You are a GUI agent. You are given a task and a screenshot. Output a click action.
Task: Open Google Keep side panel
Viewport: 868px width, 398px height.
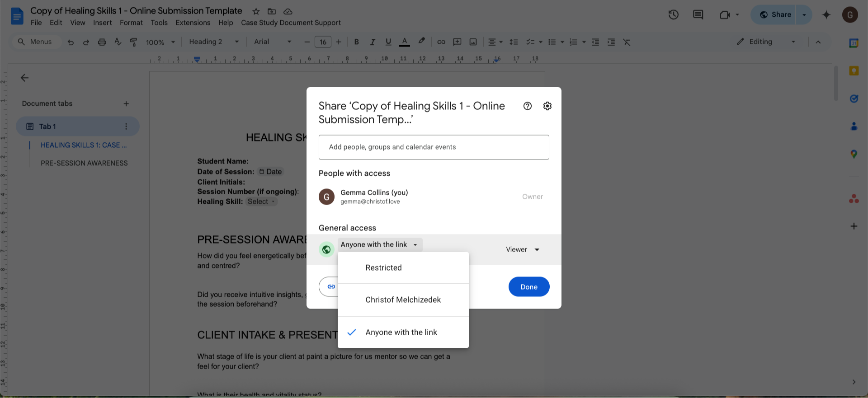[x=854, y=71]
